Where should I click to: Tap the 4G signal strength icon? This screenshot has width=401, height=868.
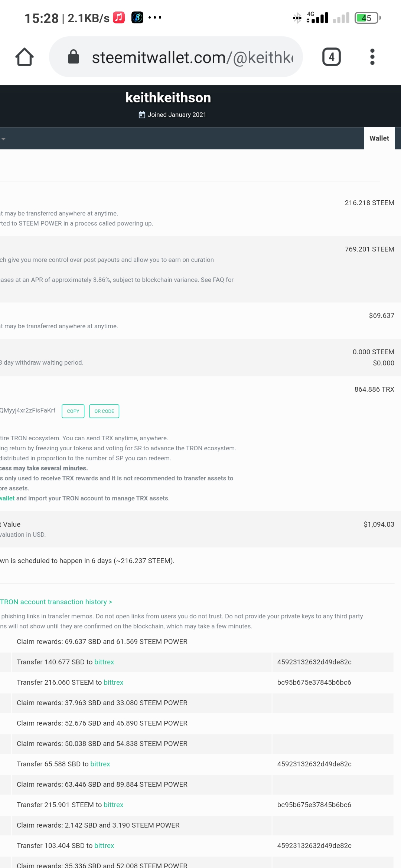tap(317, 17)
